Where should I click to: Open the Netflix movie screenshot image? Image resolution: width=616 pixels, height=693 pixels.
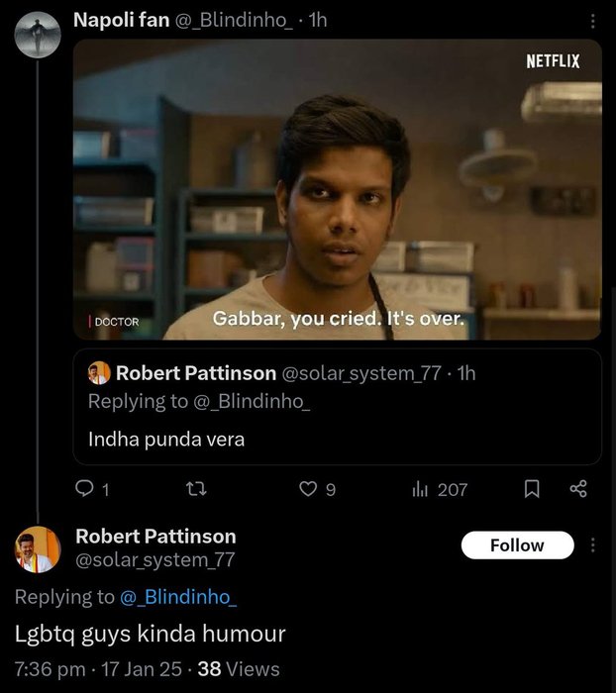pos(338,189)
